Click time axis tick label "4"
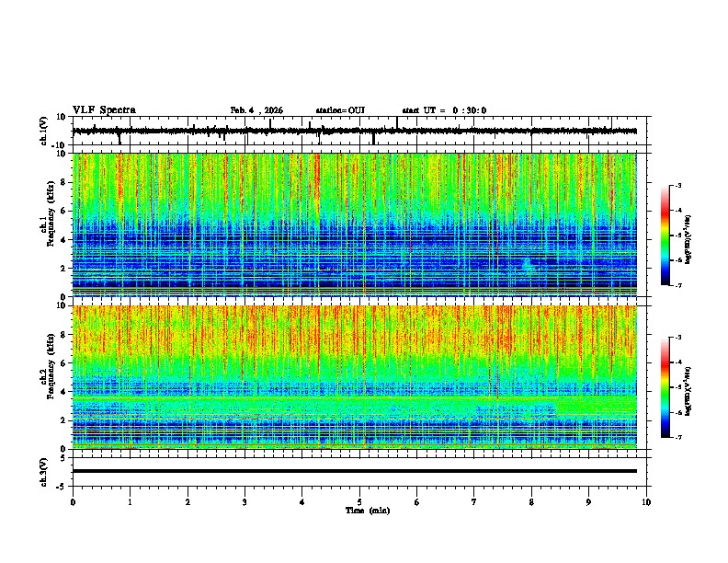This screenshot has height=563, width=728. [x=302, y=502]
